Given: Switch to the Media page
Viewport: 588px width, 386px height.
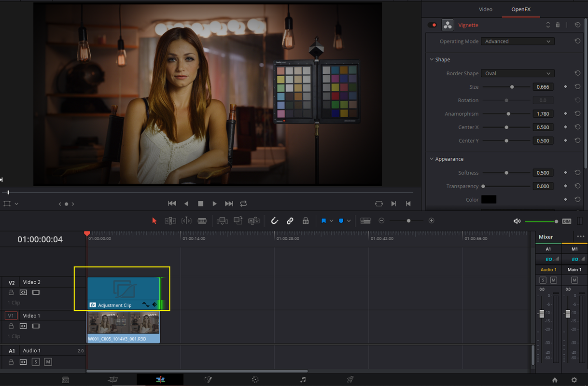Looking at the screenshot, I should point(66,380).
